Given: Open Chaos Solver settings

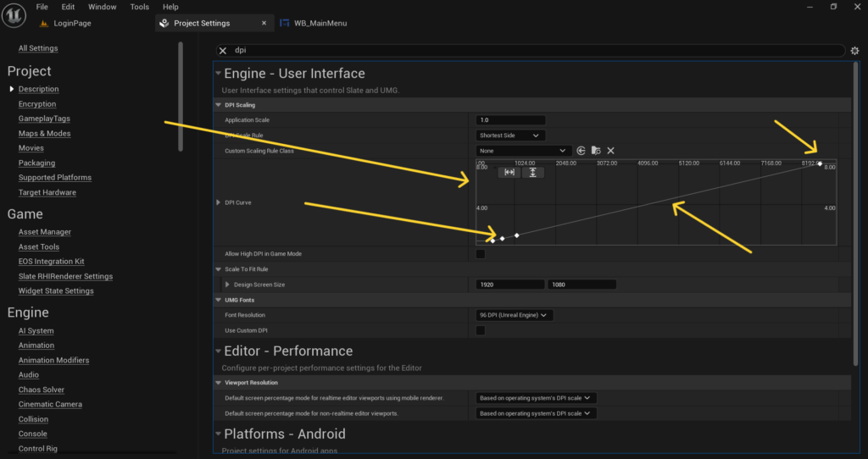Looking at the screenshot, I should pos(42,390).
